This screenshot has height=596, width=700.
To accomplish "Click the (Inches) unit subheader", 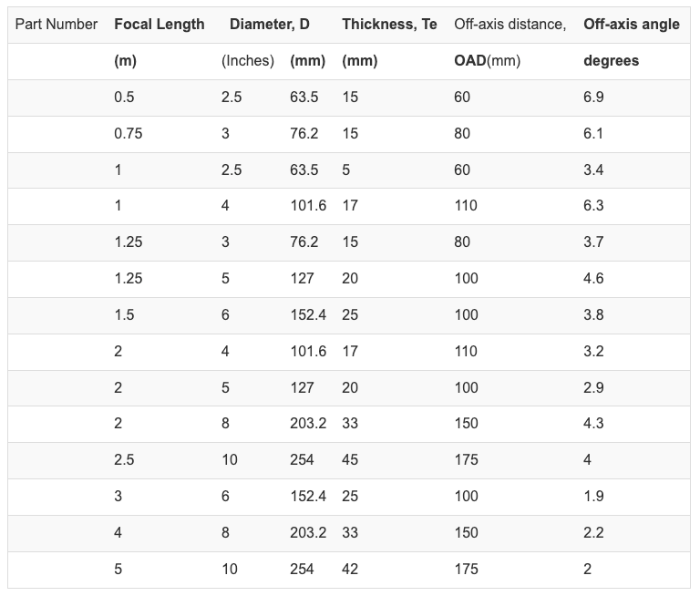I will [248, 61].
